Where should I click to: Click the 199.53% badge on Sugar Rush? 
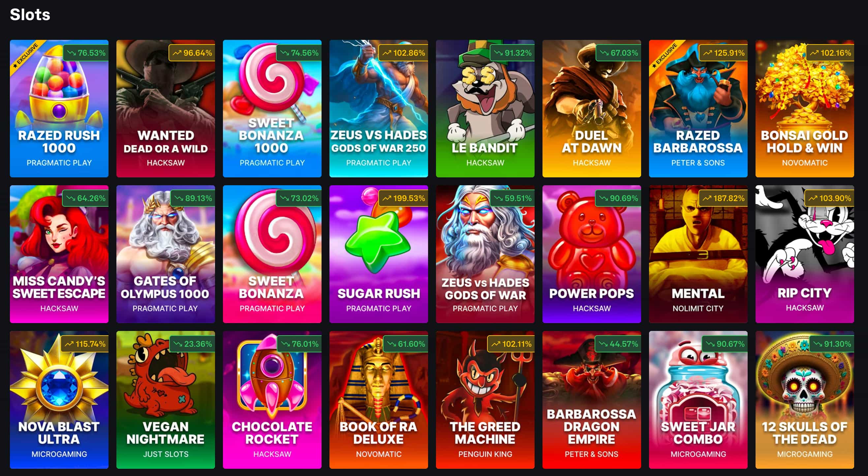pyautogui.click(x=403, y=198)
